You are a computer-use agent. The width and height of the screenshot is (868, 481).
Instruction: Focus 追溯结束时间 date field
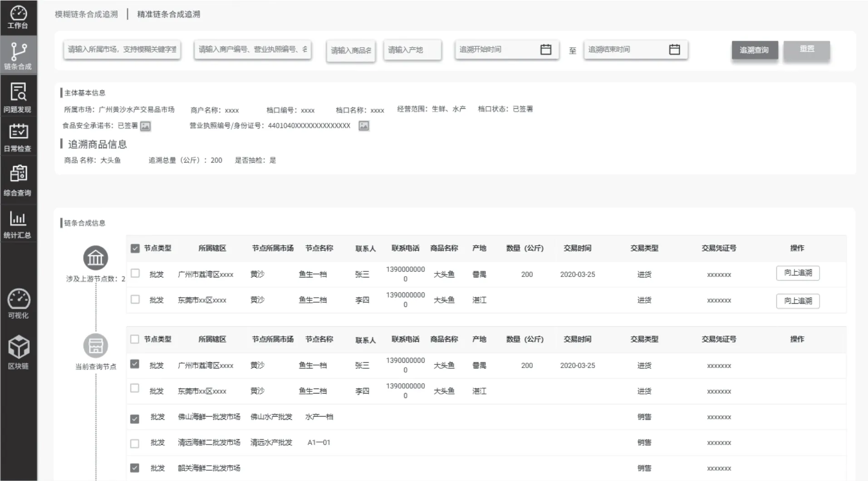click(x=636, y=49)
